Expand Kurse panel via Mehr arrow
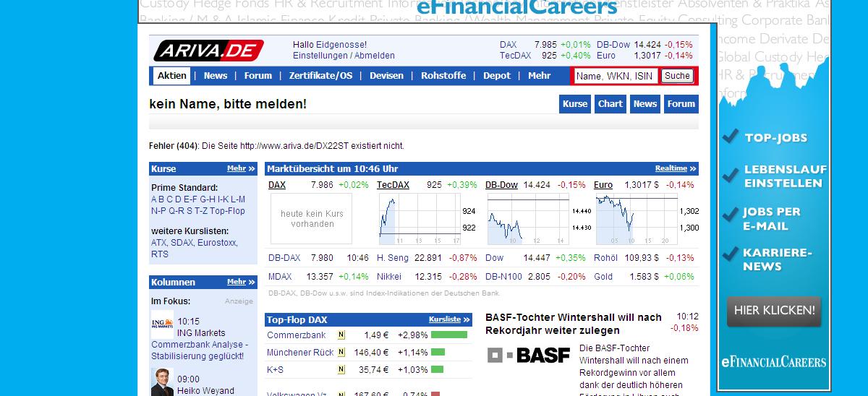 click(x=241, y=168)
